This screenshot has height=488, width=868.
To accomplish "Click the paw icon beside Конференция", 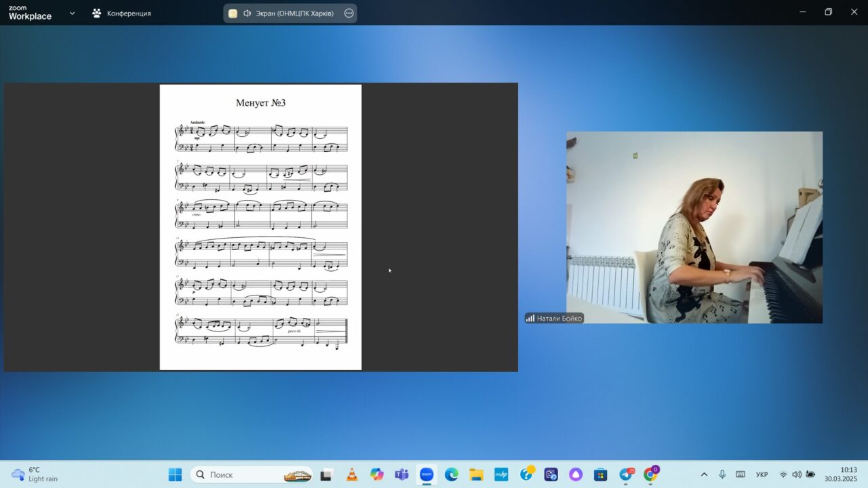I will pyautogui.click(x=97, y=13).
